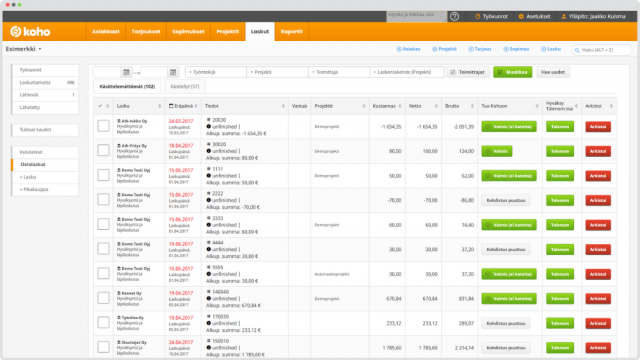Click the start date input field
Viewport: 640px width, 360px height.
[107, 72]
